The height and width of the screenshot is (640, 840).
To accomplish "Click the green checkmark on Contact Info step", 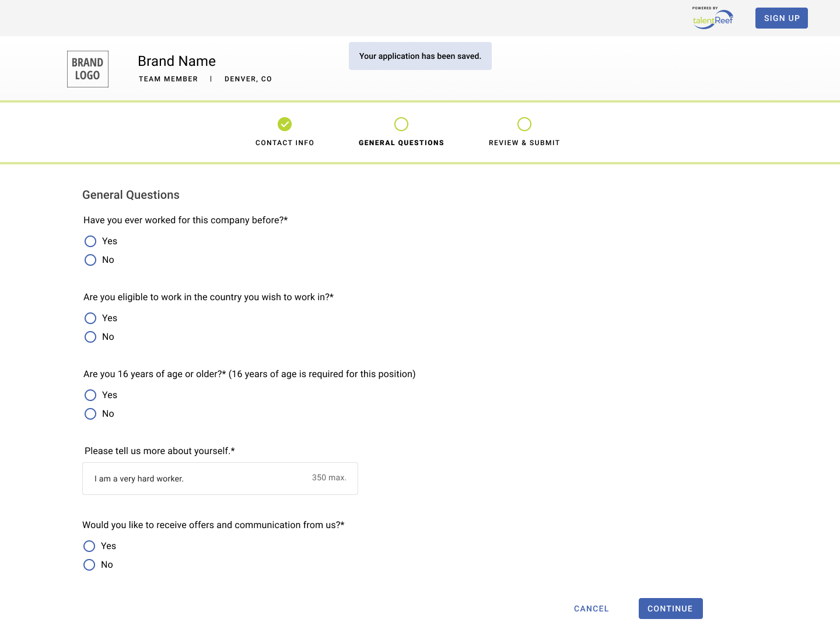I will click(x=284, y=124).
